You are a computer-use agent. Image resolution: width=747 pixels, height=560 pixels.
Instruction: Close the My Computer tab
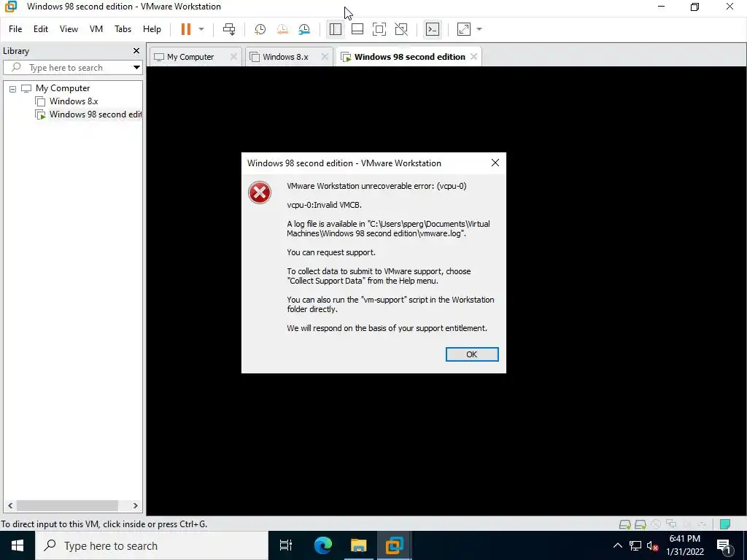pyautogui.click(x=233, y=57)
